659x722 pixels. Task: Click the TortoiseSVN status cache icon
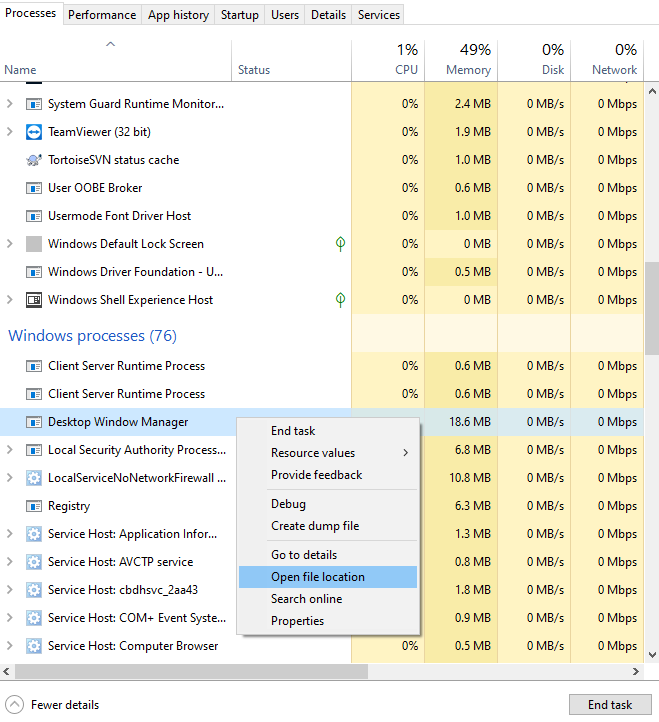coord(34,160)
